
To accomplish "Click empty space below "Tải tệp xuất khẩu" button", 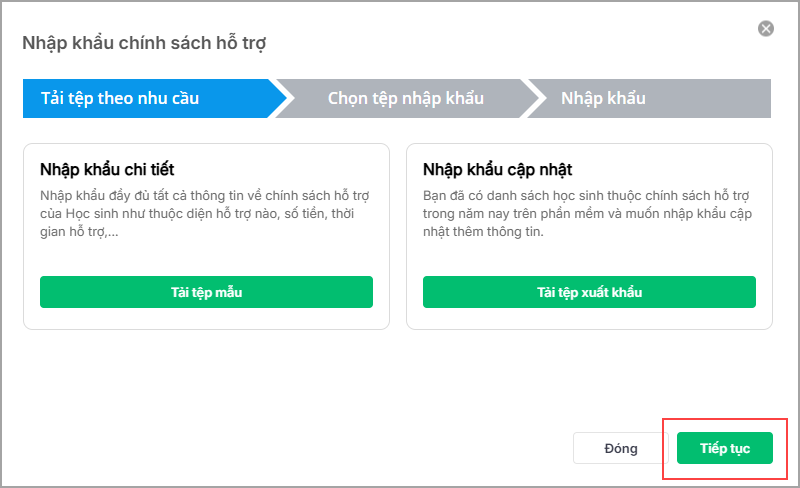I will pyautogui.click(x=589, y=319).
